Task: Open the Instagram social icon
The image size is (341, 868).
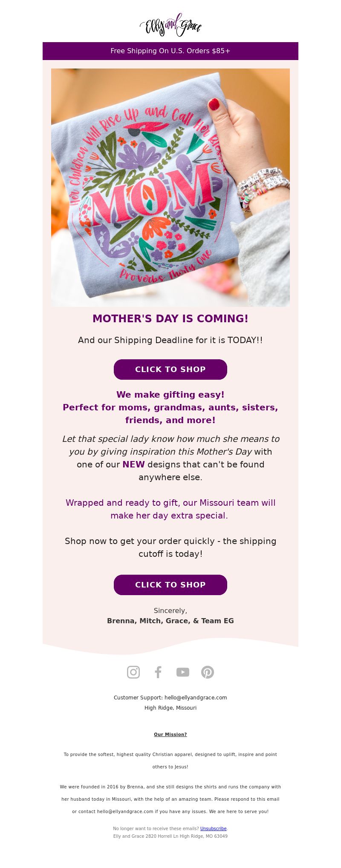Action: [133, 672]
